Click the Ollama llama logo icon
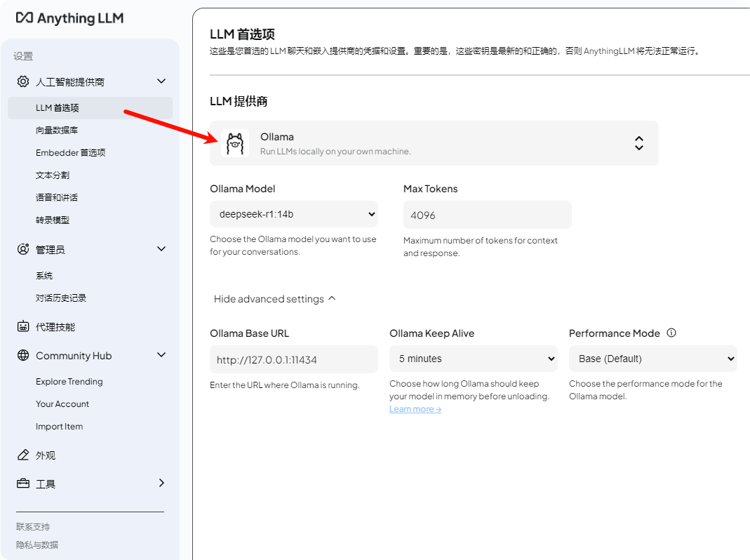 coord(235,143)
